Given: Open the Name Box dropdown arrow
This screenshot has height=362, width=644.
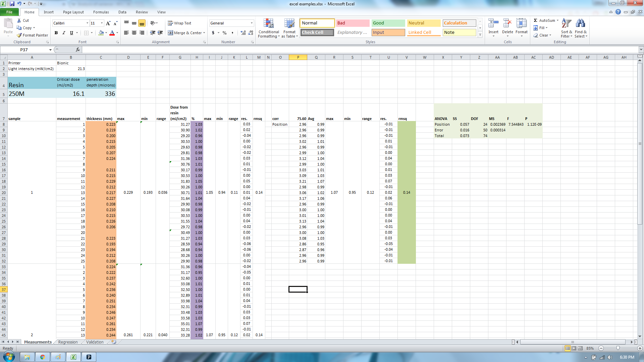Looking at the screenshot, I should 50,50.
